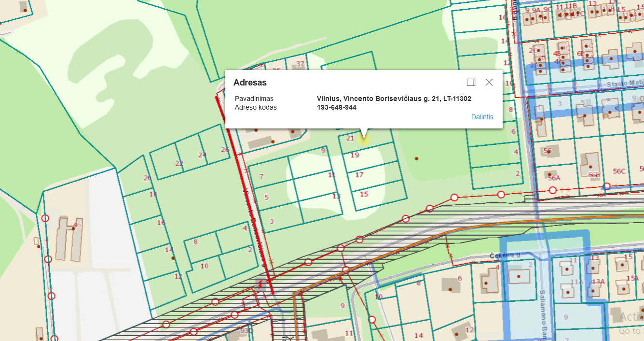The width and height of the screenshot is (644, 341).
Task: Close the Adresas info popup
Action: coord(489,82)
